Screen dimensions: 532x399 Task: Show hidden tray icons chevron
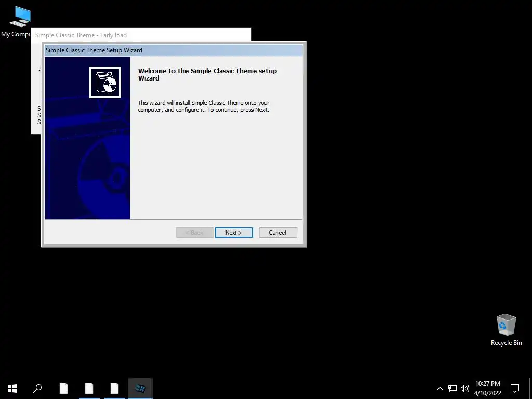pyautogui.click(x=440, y=389)
